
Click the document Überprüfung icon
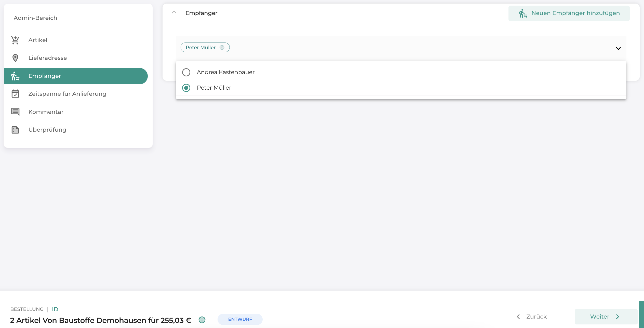[15, 130]
